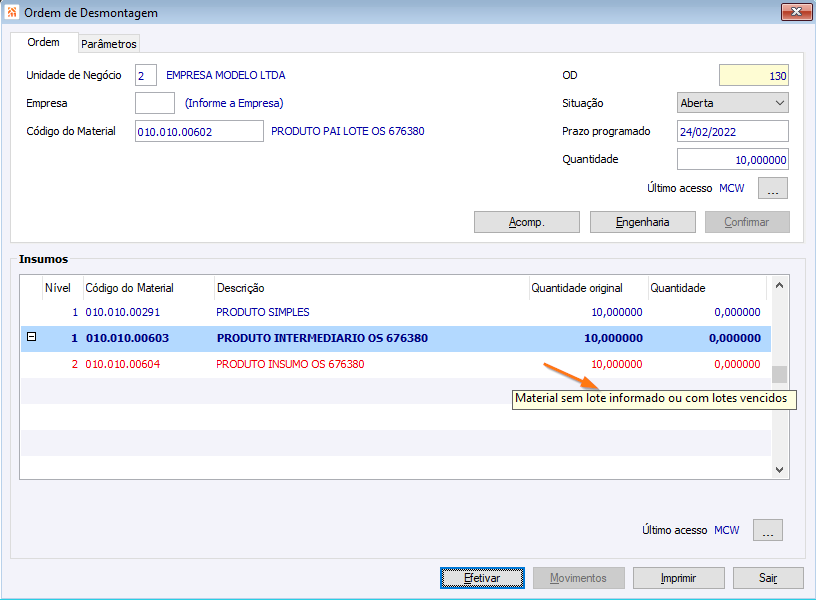The height and width of the screenshot is (600, 816).
Task: Click the Acomp. button
Action: point(527,222)
